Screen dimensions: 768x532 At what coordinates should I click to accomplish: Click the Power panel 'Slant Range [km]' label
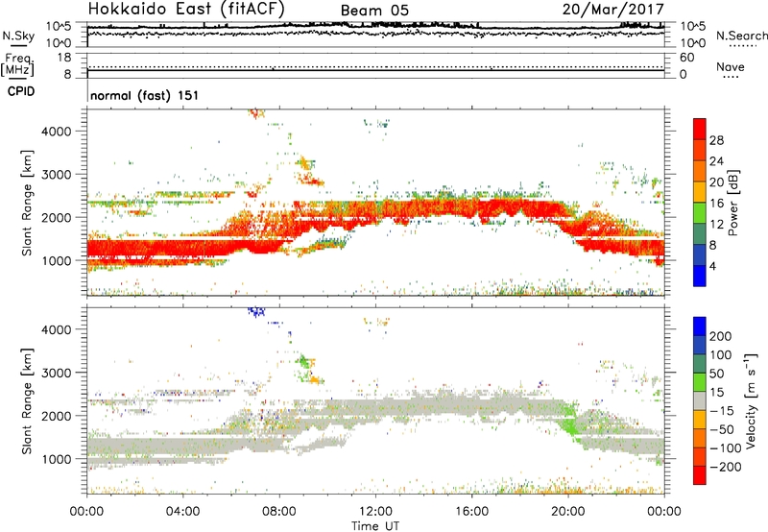27,203
